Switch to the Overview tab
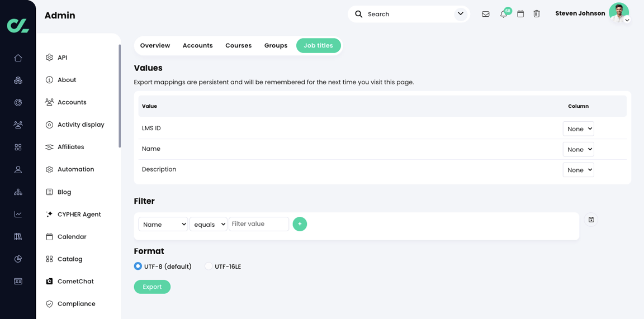Image resolution: width=644 pixels, height=319 pixels. coord(155,46)
